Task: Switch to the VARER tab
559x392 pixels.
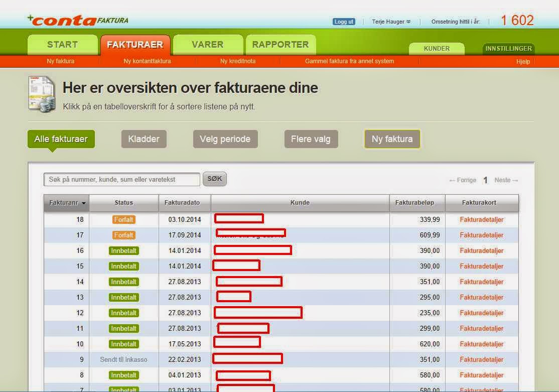Action: click(x=207, y=44)
